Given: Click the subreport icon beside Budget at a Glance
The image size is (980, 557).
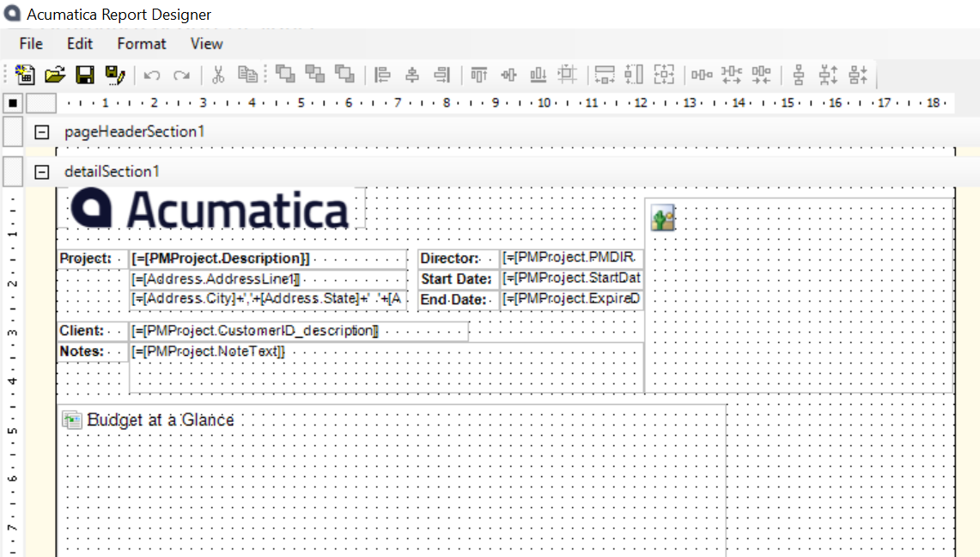Looking at the screenshot, I should pyautogui.click(x=72, y=420).
